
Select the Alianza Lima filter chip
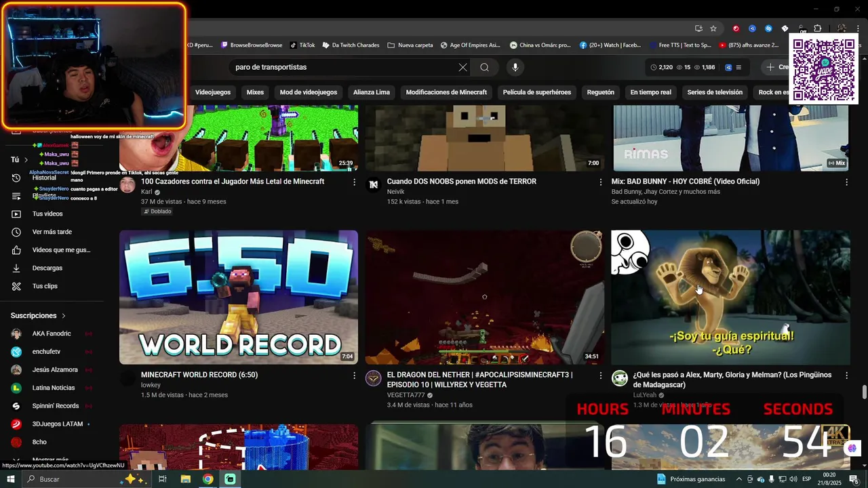point(372,92)
